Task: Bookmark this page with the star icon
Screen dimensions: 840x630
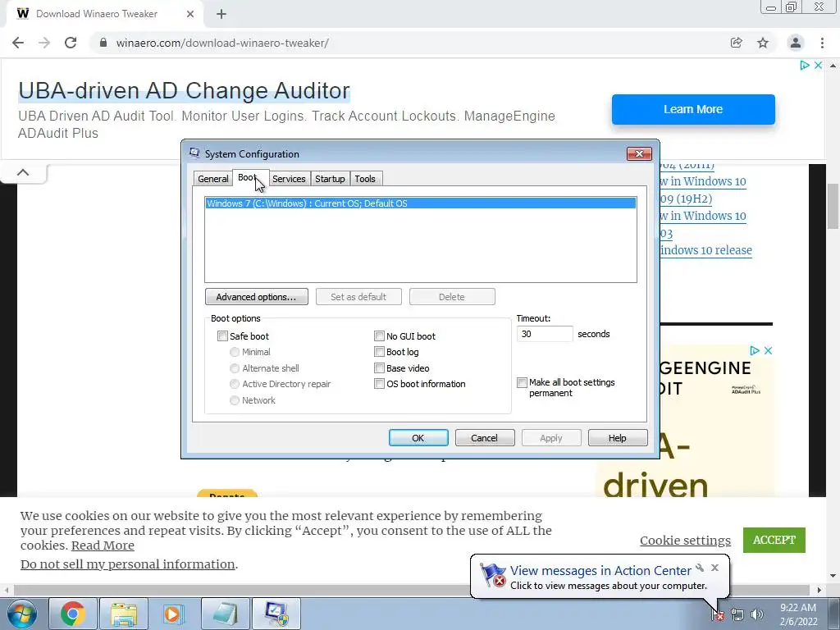Action: (x=763, y=43)
